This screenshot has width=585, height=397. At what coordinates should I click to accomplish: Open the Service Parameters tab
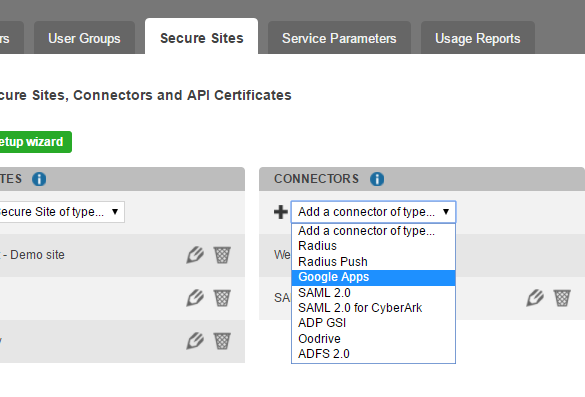coord(339,38)
